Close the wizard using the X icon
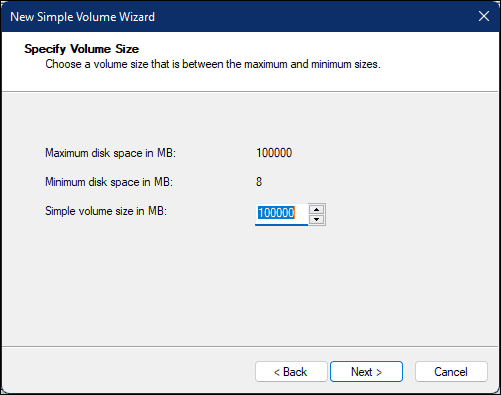 [x=484, y=16]
